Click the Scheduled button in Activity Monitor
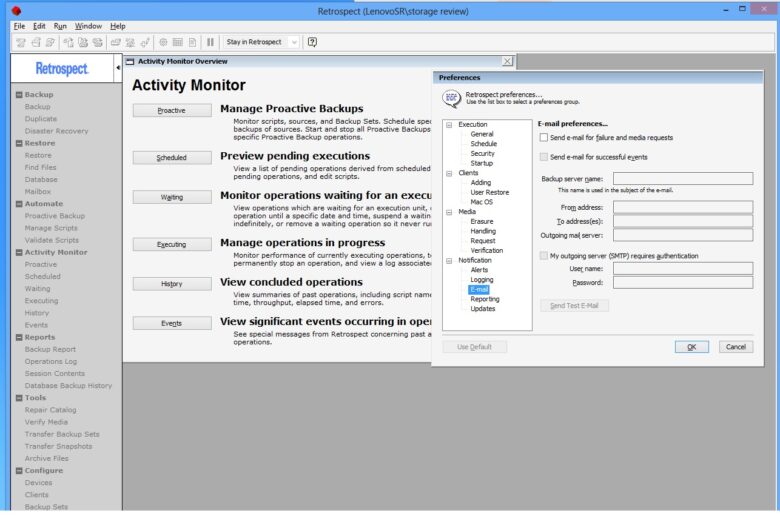 tap(172, 158)
